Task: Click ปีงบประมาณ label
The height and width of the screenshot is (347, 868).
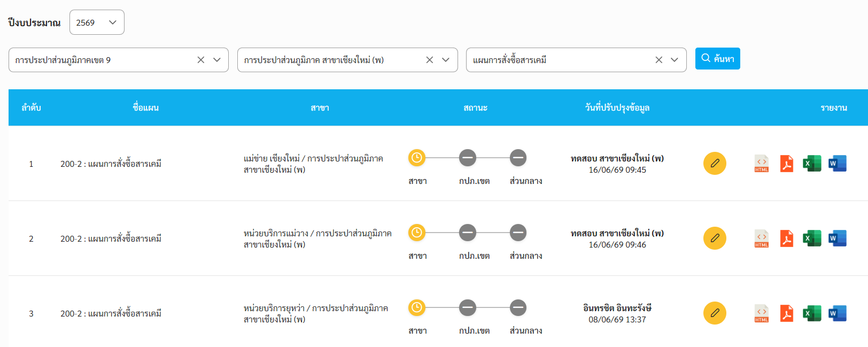Action: pyautogui.click(x=34, y=22)
